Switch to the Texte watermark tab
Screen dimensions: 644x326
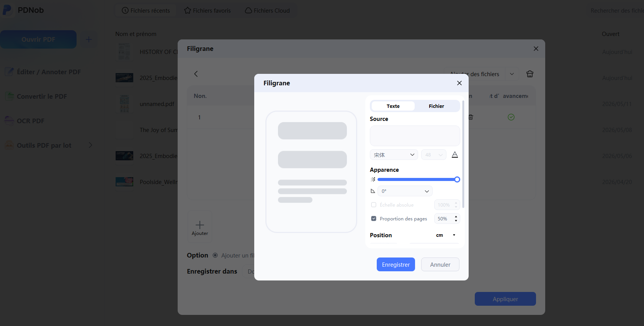point(393,106)
